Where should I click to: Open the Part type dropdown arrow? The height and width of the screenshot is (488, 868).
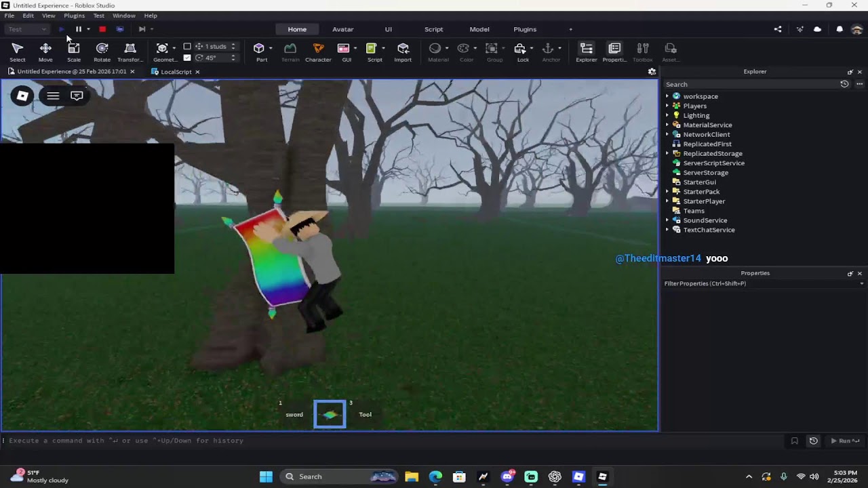[271, 48]
